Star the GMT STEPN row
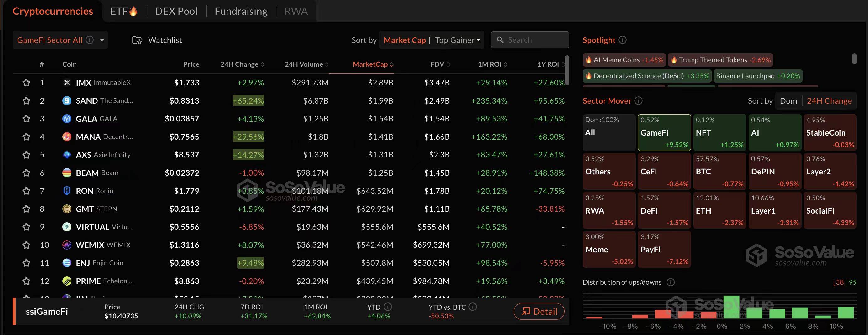This screenshot has width=868, height=335. click(x=26, y=209)
